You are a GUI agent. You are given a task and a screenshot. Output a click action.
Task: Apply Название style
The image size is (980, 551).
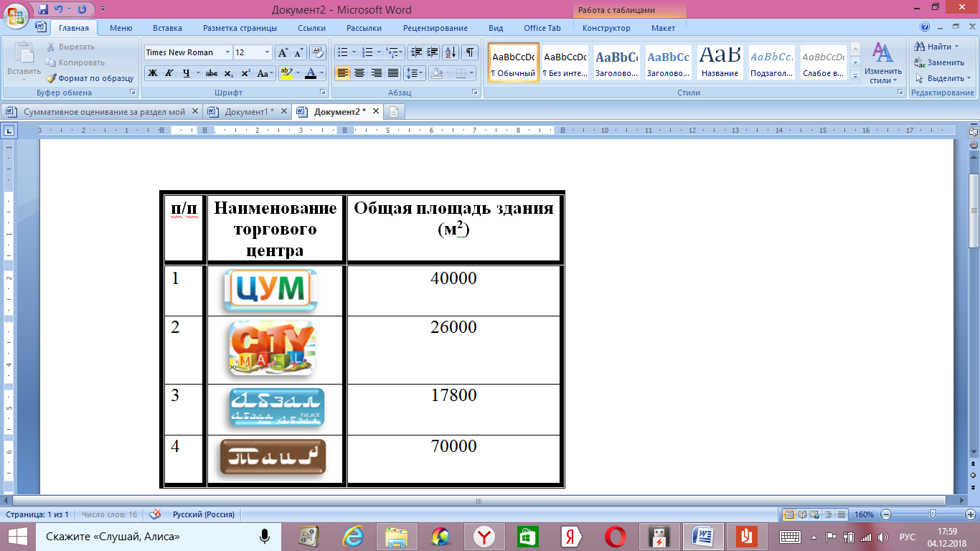tap(720, 62)
